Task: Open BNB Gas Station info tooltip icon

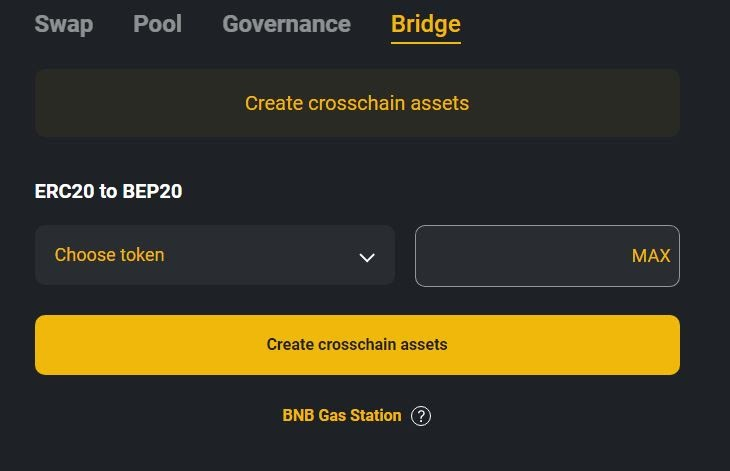Action: coord(421,416)
